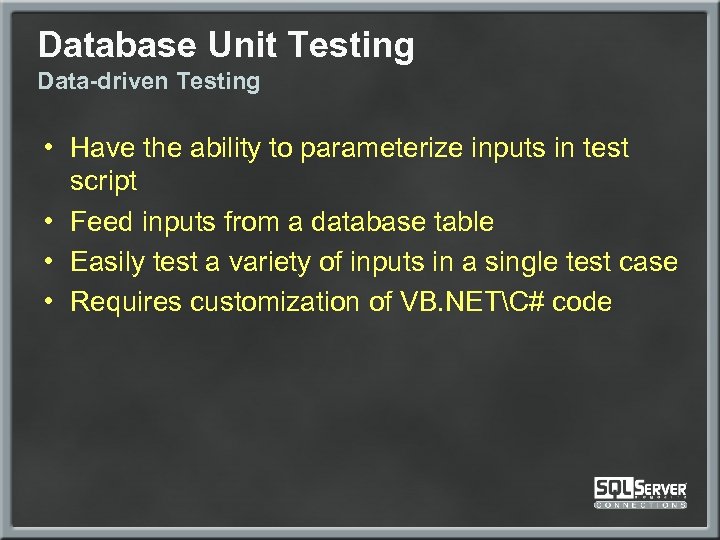
Task: Select the "Data-driven Testing" subtitle
Action: tap(149, 82)
